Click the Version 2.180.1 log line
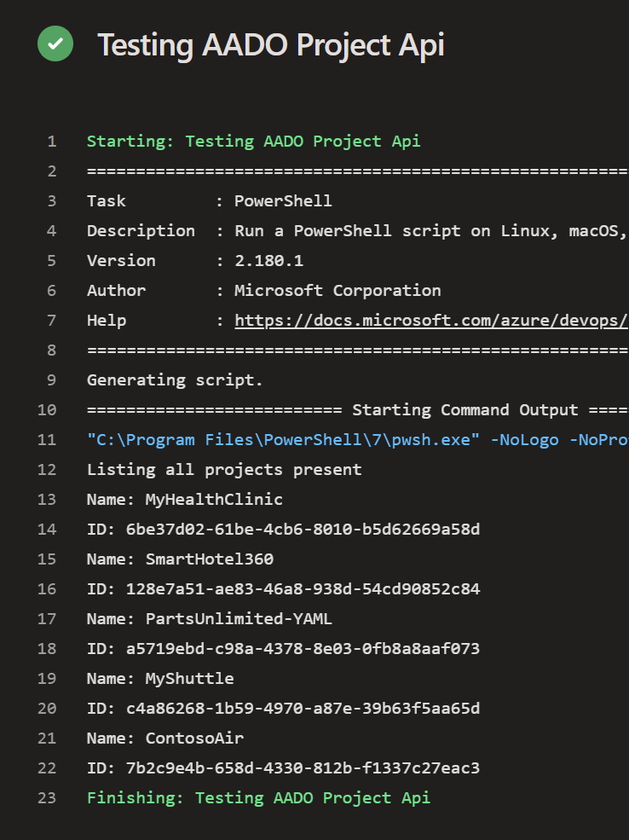Screen dimensions: 629x840 tap(195, 261)
